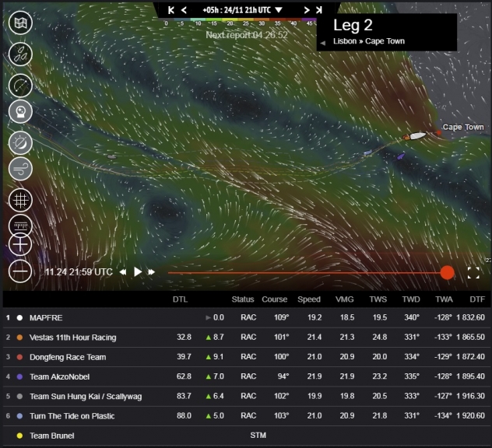
Task: Enter fullscreen map view
Action: 473,273
